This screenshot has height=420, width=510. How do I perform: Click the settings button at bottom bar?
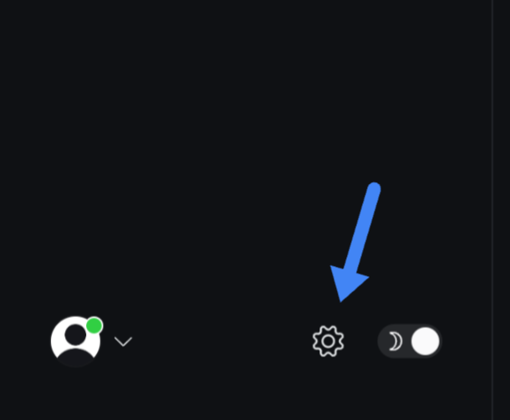[329, 341]
